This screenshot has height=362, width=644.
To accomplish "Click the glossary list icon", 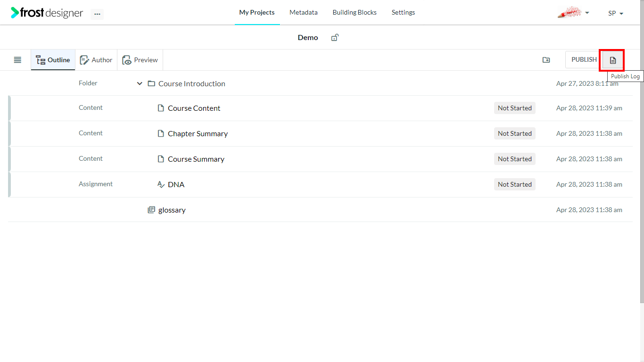I will 151,210.
